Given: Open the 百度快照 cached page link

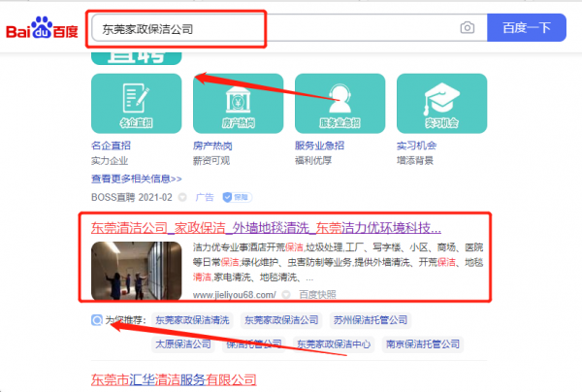Looking at the screenshot, I should click(x=317, y=293).
